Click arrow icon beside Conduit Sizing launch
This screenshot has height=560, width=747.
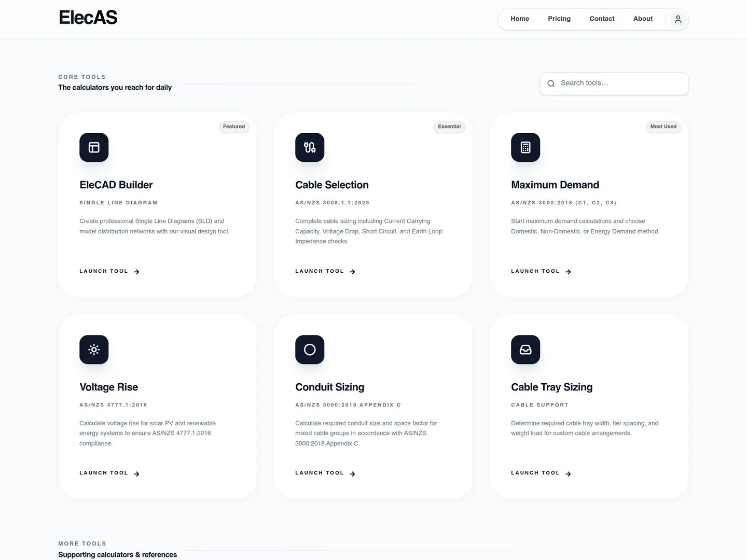(x=352, y=474)
